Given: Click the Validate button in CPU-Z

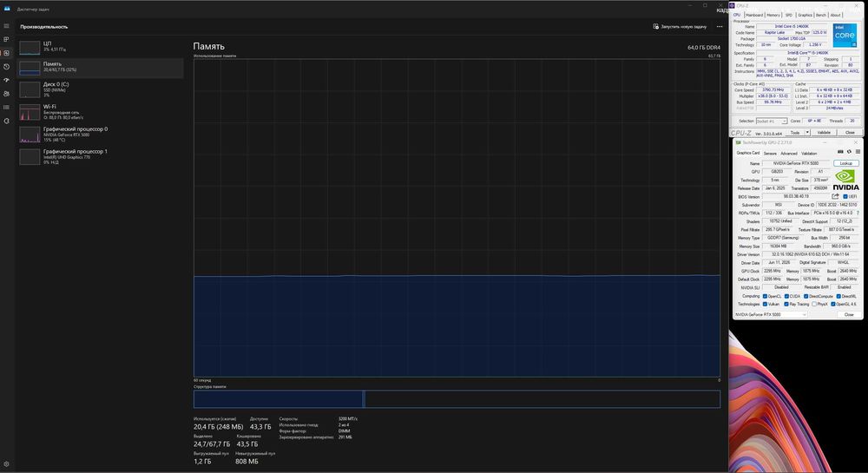Looking at the screenshot, I should (x=824, y=133).
